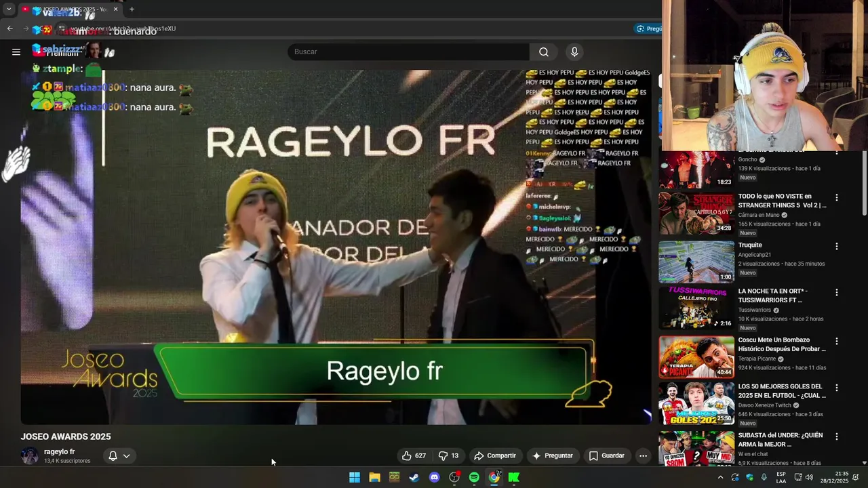Open the Tussiwarriors video thumbnail

click(696, 308)
